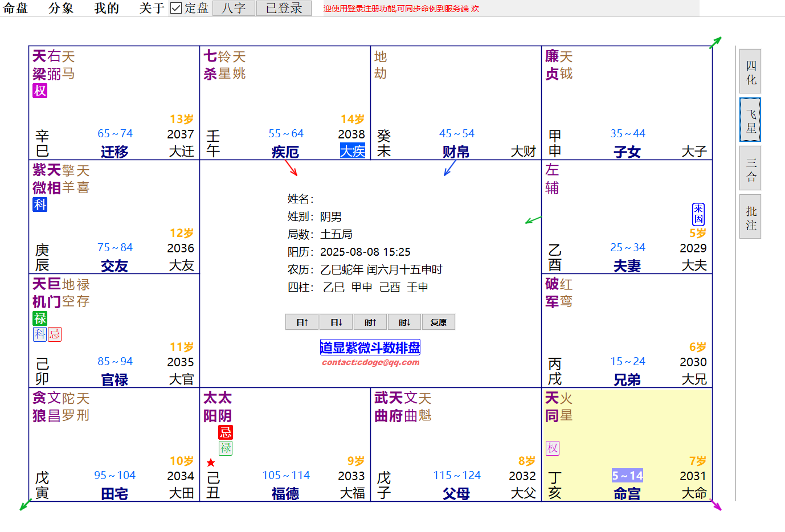Select the 四化 side tab
Viewport: 785px width, 532px height.
point(750,71)
